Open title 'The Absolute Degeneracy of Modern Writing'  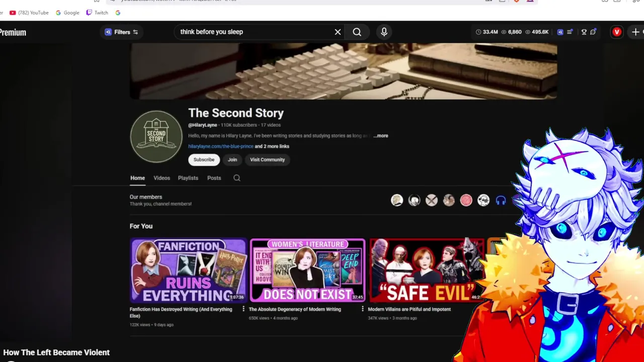click(x=295, y=309)
